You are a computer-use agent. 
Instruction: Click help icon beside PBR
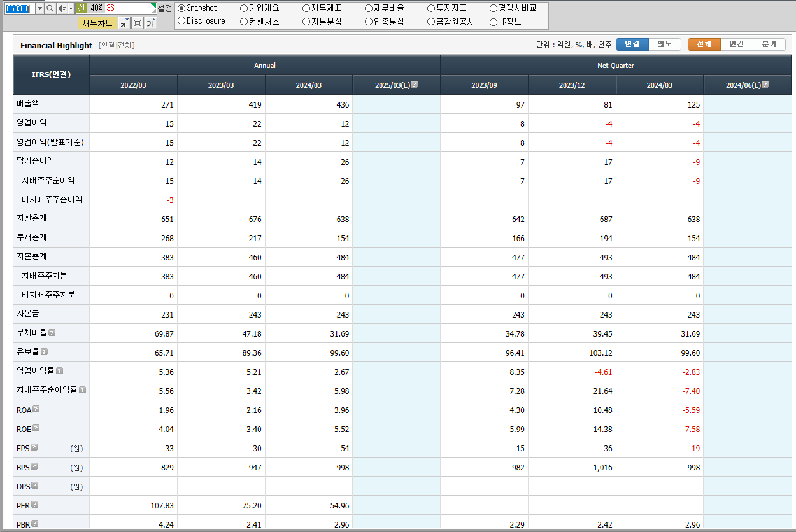tap(35, 524)
